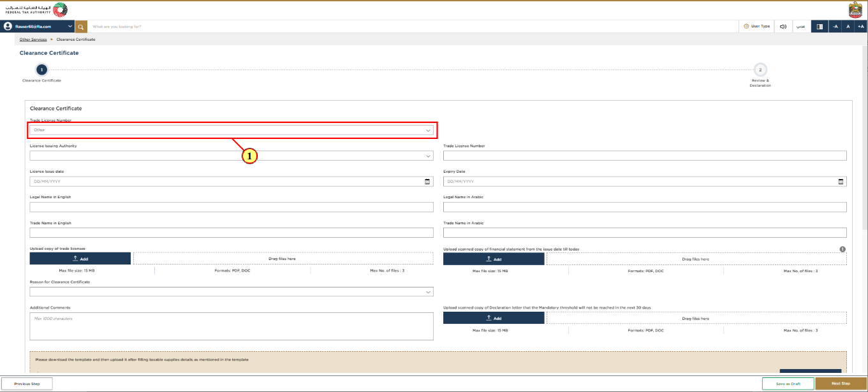The height and width of the screenshot is (392, 868).
Task: Open Trade License Number dropdown showing Other
Action: (x=232, y=130)
